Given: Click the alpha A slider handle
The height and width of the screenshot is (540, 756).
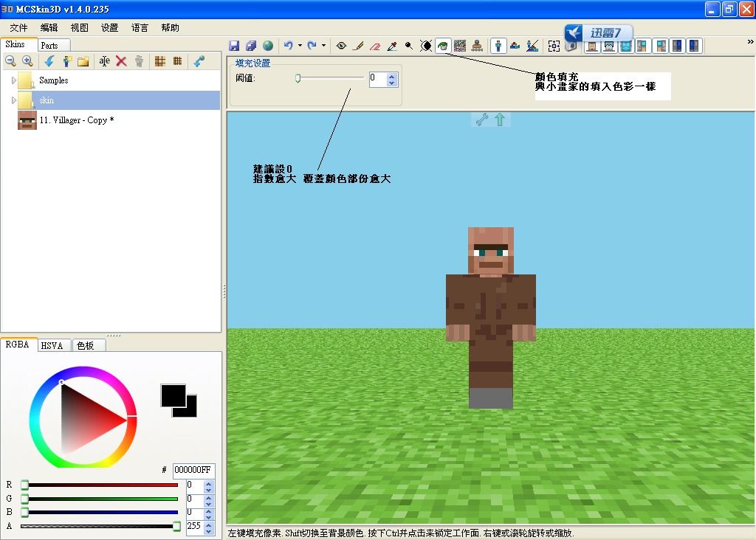Looking at the screenshot, I should pyautogui.click(x=176, y=526).
